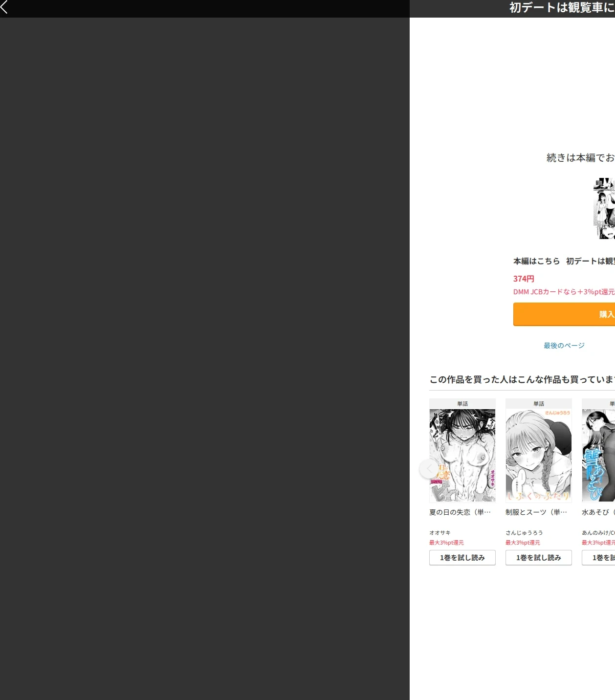The width and height of the screenshot is (615, 700).
Task: Open the main work cover thumbnail
Action: click(x=604, y=208)
